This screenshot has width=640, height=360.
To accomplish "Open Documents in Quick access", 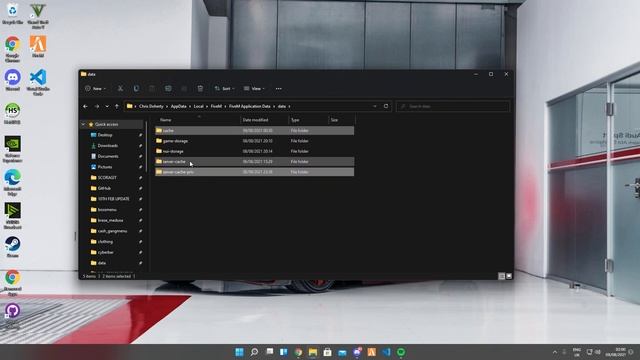I will pos(108,156).
